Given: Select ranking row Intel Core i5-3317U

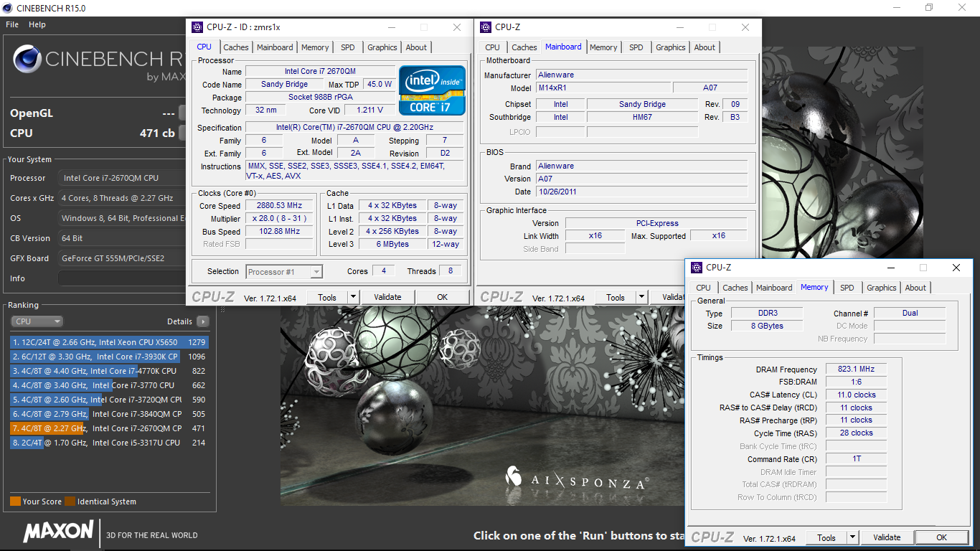Looking at the screenshot, I should [x=109, y=443].
